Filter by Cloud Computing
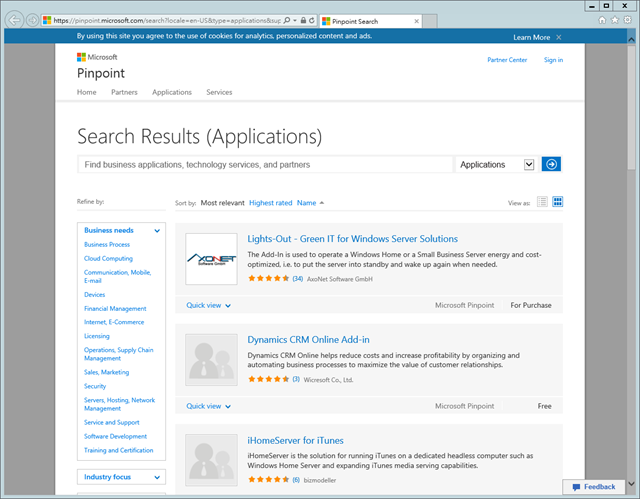Screen dimensions: 640x499 (108, 258)
